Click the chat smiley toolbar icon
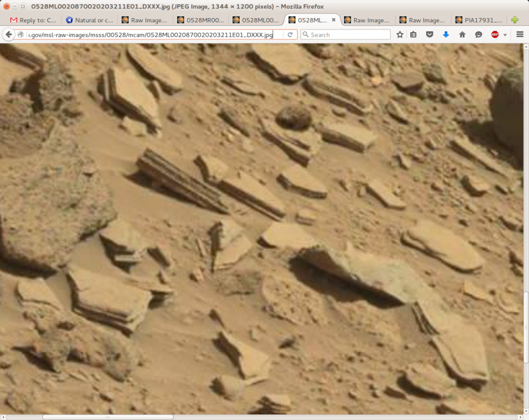This screenshot has height=420, width=529. click(479, 34)
